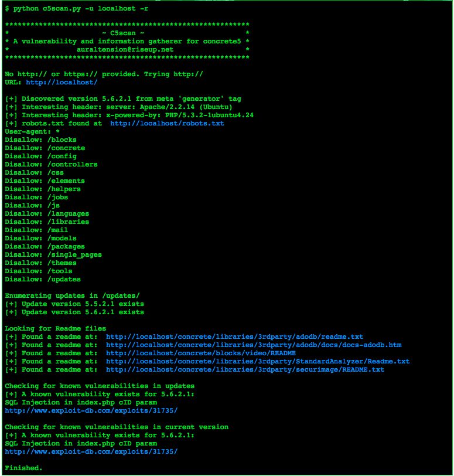This screenshot has height=476, width=454.
Task: Click the python c5scan.py command line
Action: coord(77,8)
